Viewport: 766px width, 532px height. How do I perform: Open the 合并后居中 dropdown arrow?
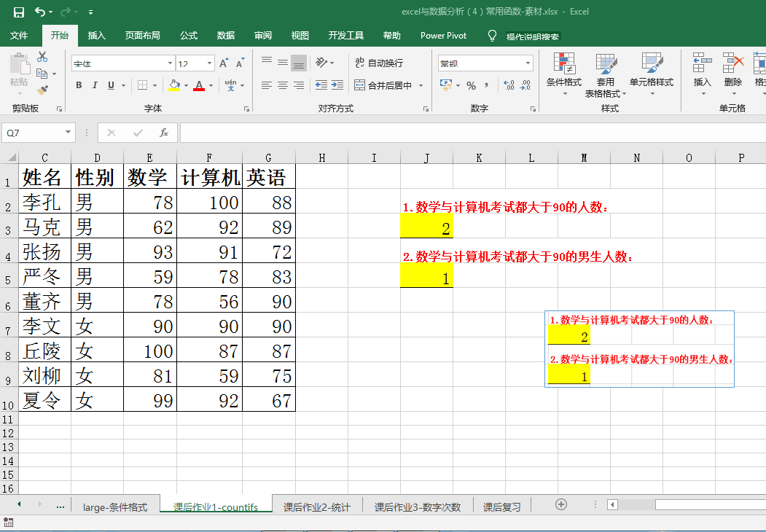(421, 85)
